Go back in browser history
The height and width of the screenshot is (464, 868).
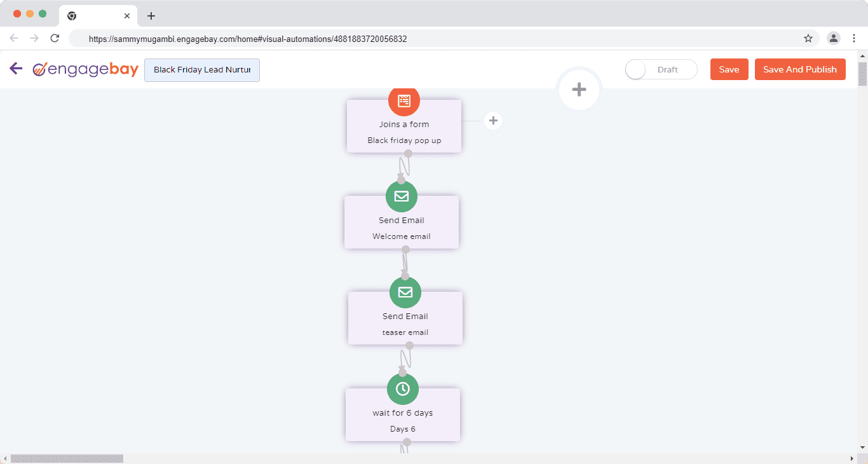pyautogui.click(x=14, y=38)
